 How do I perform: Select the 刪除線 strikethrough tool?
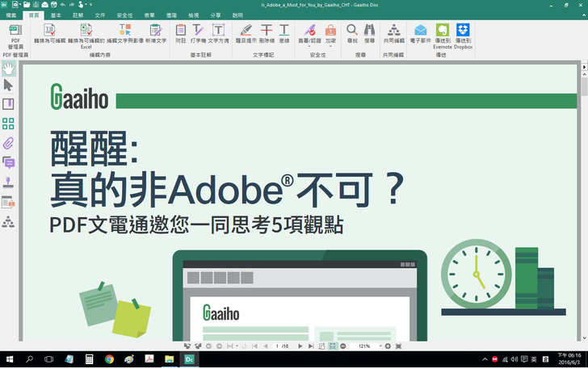(x=267, y=34)
